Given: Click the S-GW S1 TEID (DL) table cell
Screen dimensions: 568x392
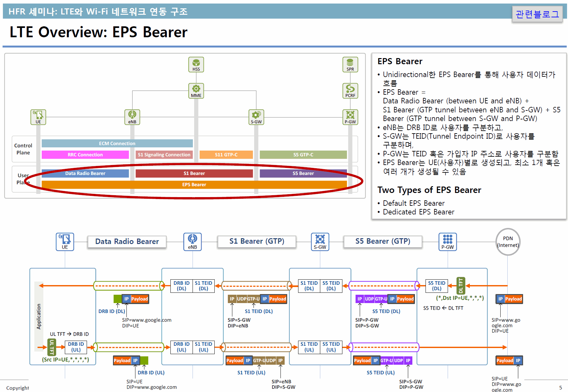Looking at the screenshot, I should [309, 286].
